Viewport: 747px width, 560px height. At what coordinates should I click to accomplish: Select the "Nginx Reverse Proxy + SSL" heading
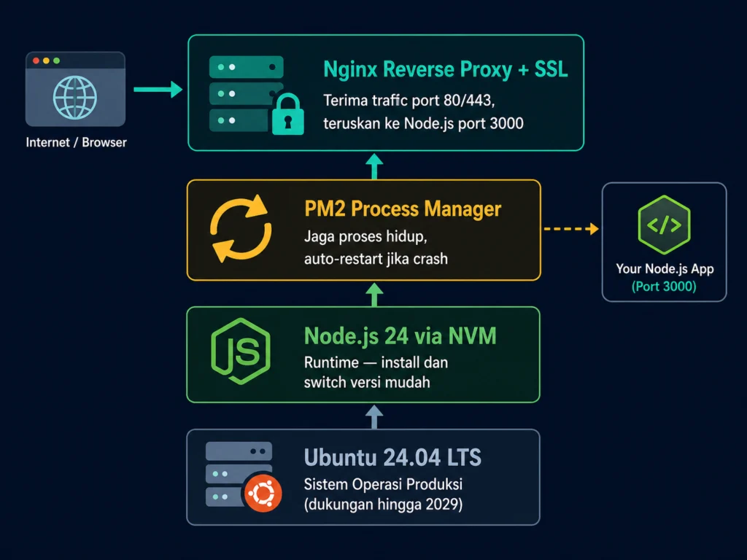(446, 69)
